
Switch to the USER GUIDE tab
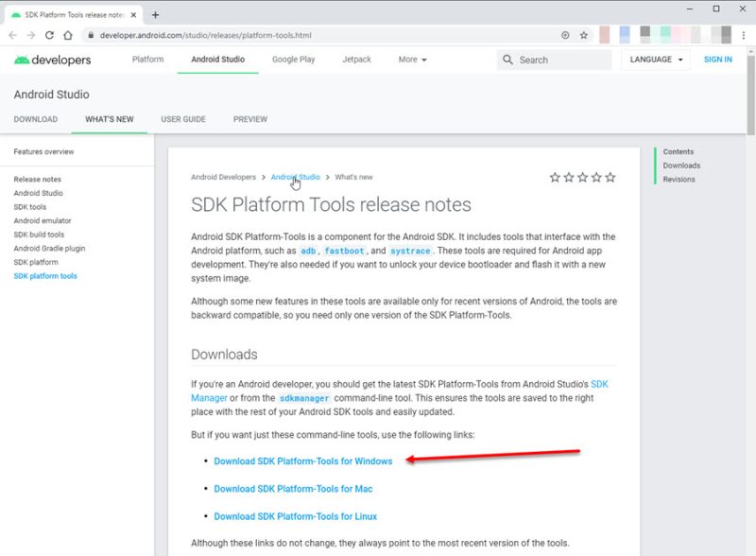(183, 119)
